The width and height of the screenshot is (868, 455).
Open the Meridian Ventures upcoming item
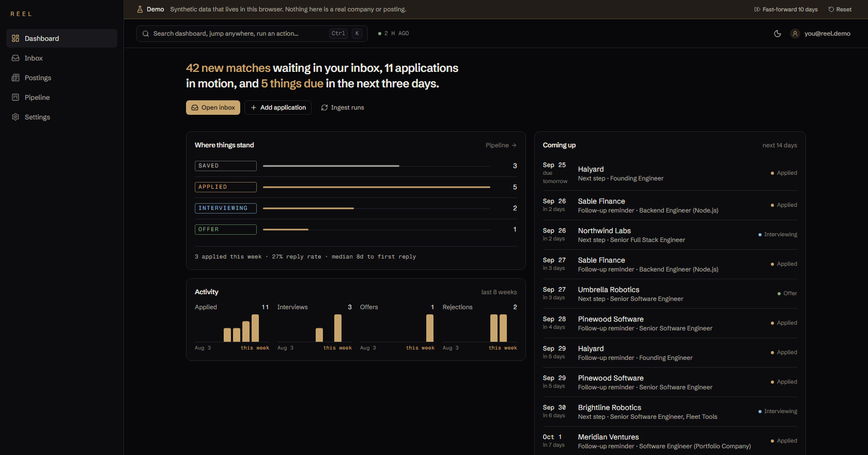[670, 441]
